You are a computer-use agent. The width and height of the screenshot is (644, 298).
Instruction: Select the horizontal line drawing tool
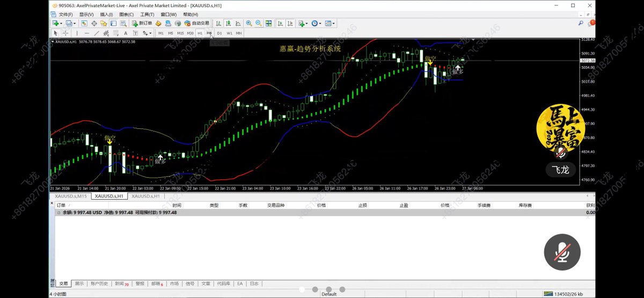86,33
